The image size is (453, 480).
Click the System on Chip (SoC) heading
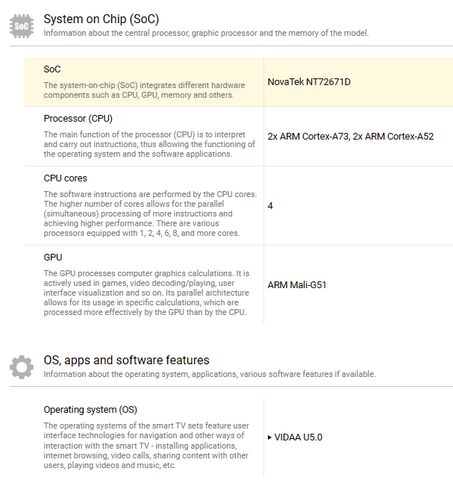point(101,19)
